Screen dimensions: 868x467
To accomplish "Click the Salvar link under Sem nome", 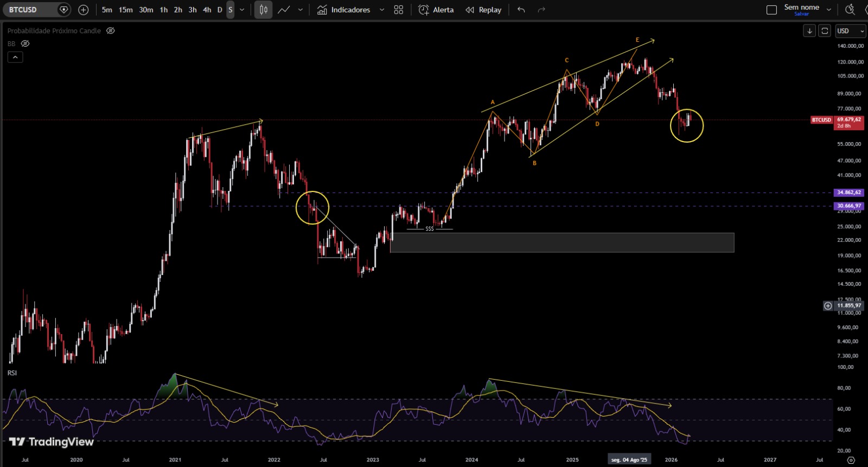I will [801, 14].
